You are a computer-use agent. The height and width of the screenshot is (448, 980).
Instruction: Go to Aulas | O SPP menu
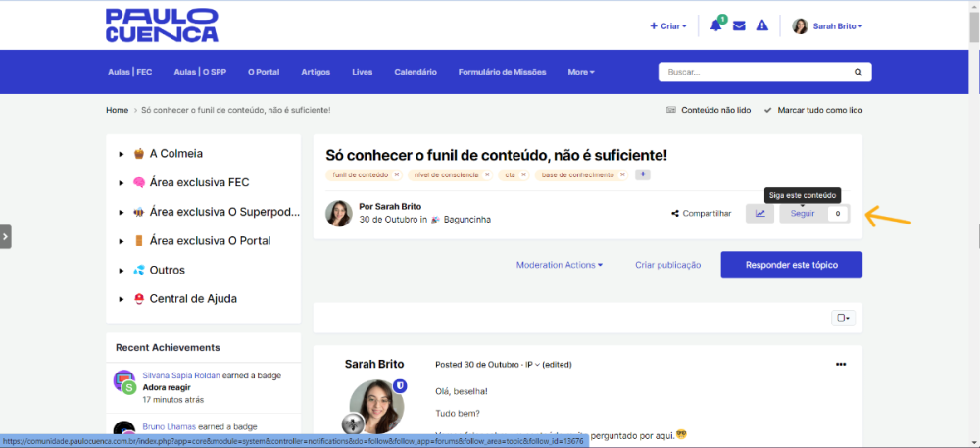(200, 72)
